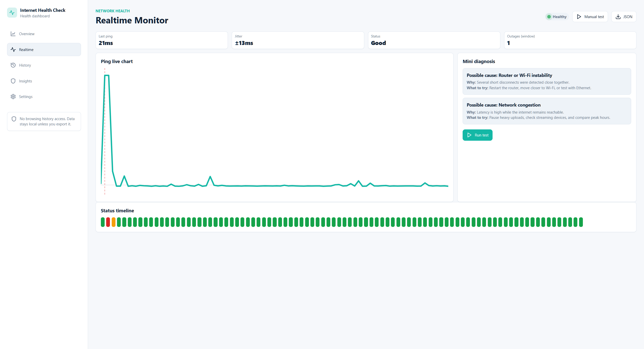Click the Ping live chart title
644x349 pixels.
[117, 62]
